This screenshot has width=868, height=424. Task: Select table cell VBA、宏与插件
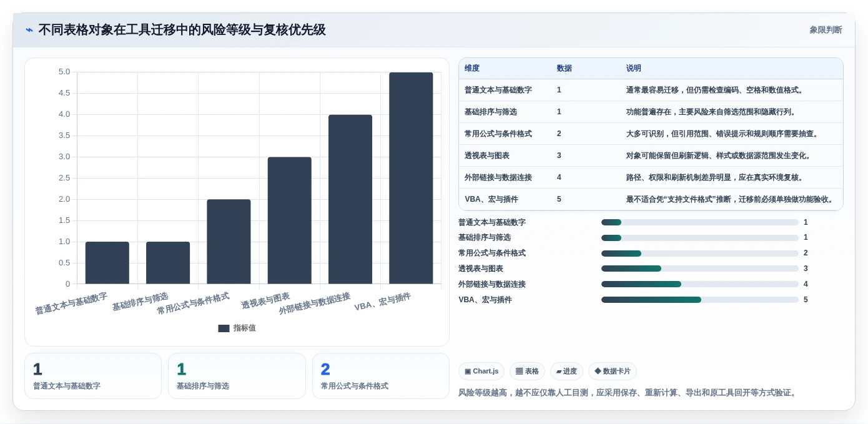[491, 199]
